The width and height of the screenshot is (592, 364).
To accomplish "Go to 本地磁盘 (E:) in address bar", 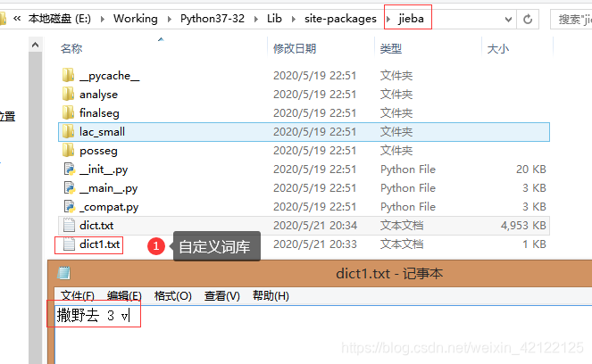I will pyautogui.click(x=59, y=19).
